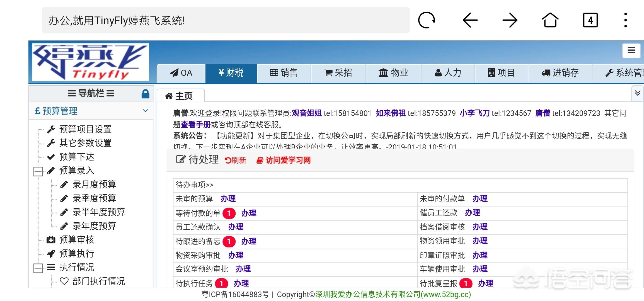This screenshot has height=301, width=644.
Task: Open 录年度预算 in the tree
Action: pos(94,226)
